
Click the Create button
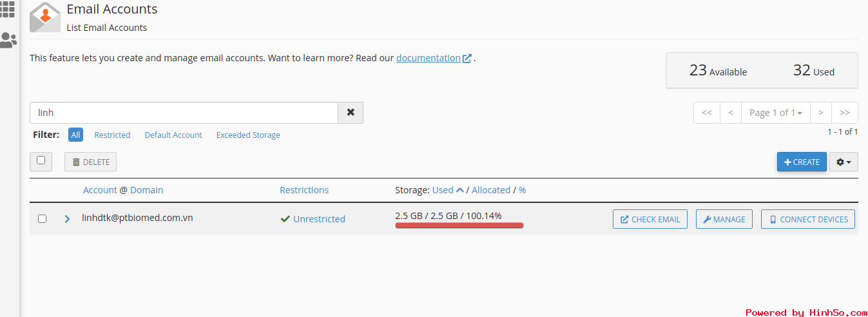click(802, 162)
